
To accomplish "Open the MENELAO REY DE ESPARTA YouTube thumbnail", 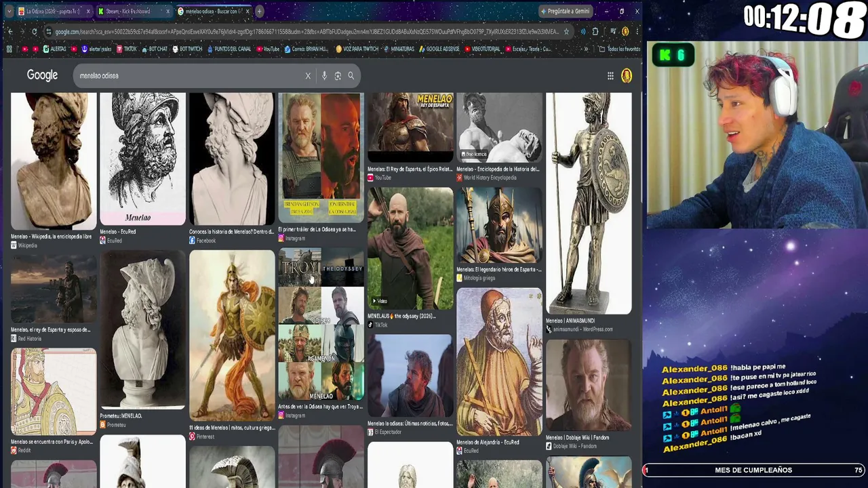I will (410, 127).
